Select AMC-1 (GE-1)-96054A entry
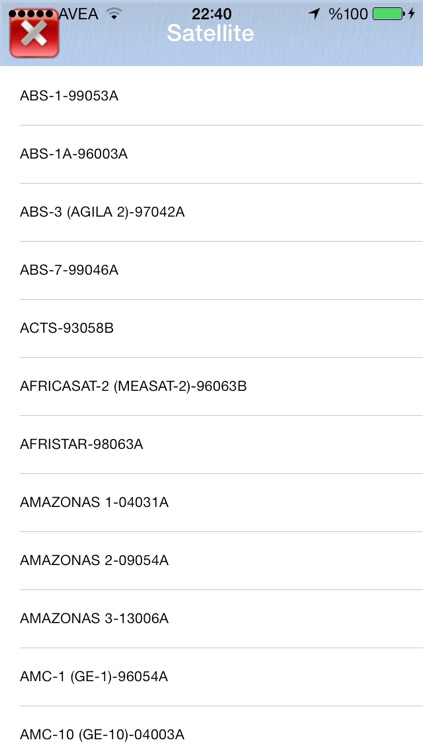The image size is (423, 750). 212,676
